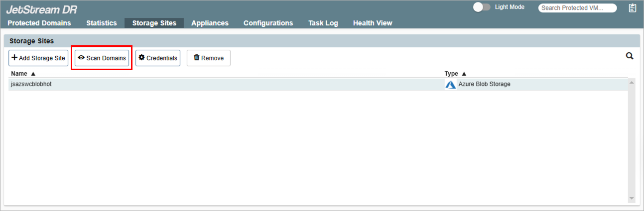The width and height of the screenshot is (644, 211).
Task: Click the Add Storage Site button
Action: pos(38,58)
